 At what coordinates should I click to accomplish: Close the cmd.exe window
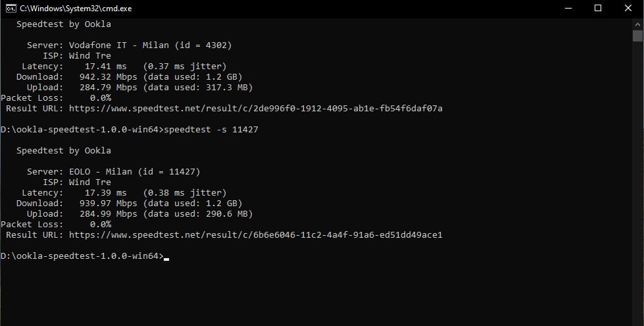point(628,8)
